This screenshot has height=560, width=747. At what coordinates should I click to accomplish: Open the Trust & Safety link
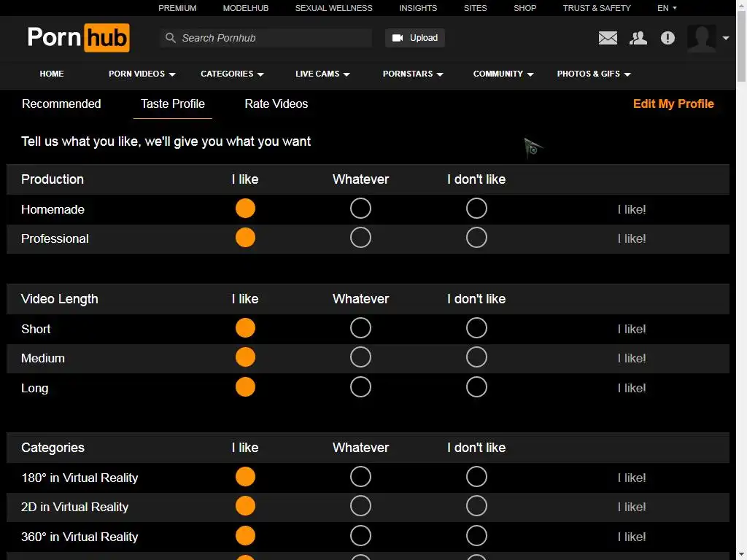pyautogui.click(x=597, y=8)
